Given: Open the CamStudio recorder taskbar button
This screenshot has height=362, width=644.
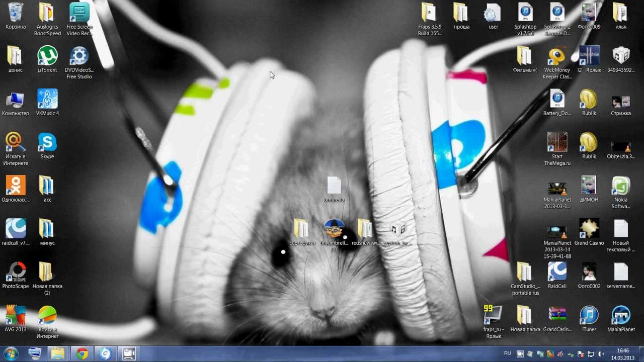Looking at the screenshot, I should (x=129, y=354).
